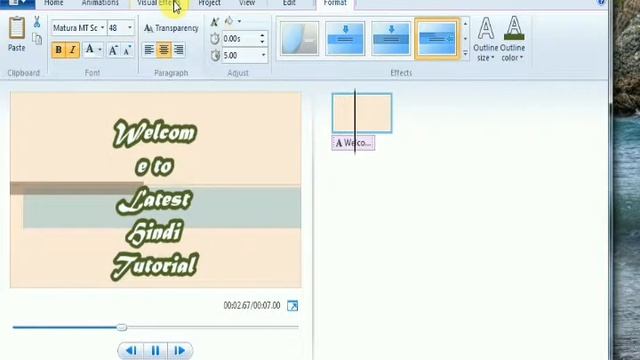Viewport: 640px width, 360px height.
Task: Increase font size with grow A icon
Action: click(x=113, y=50)
